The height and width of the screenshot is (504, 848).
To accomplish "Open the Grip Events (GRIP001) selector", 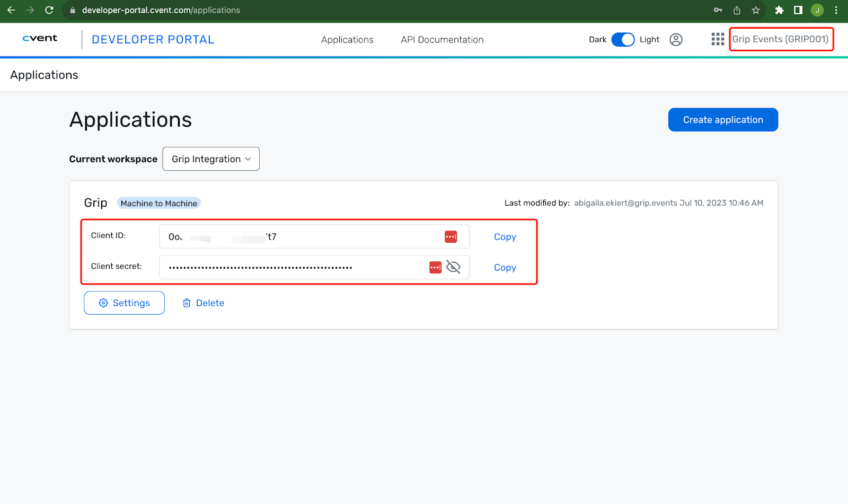I will click(781, 39).
